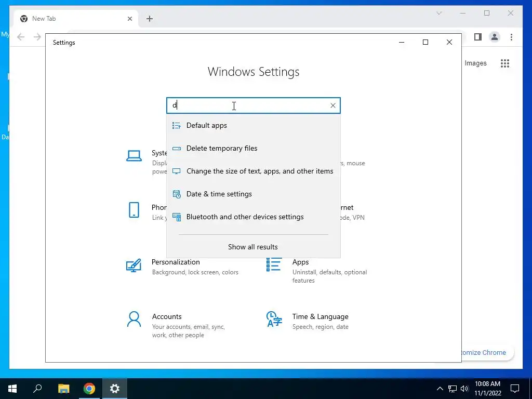
Task: Minimize the Settings window
Action: point(402,43)
